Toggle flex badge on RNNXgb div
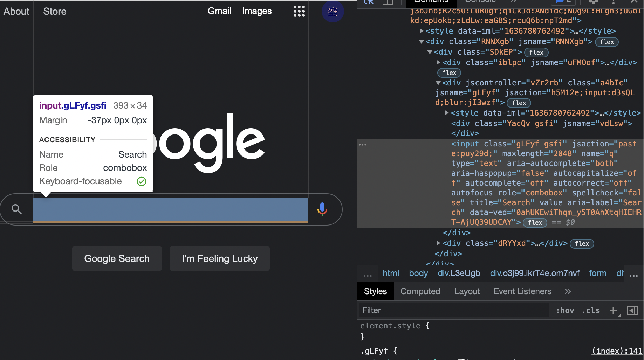Viewport: 644px width, 360px height. coord(607,42)
